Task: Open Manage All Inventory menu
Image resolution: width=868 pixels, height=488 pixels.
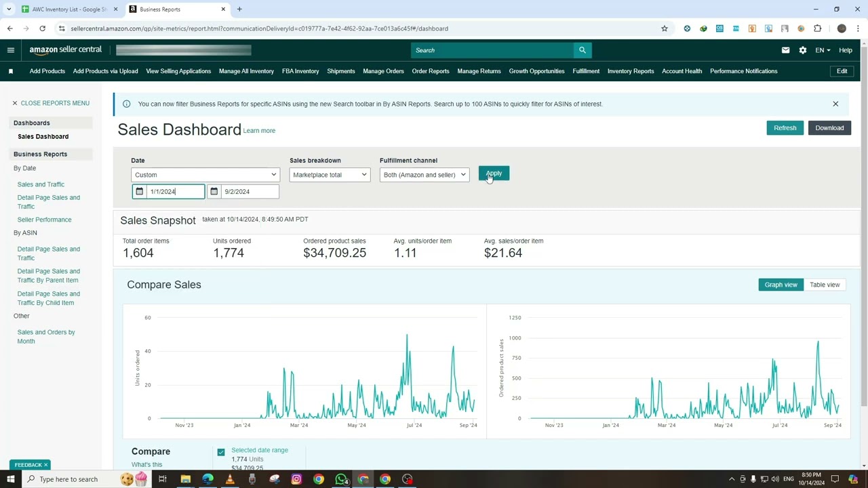Action: point(246,71)
